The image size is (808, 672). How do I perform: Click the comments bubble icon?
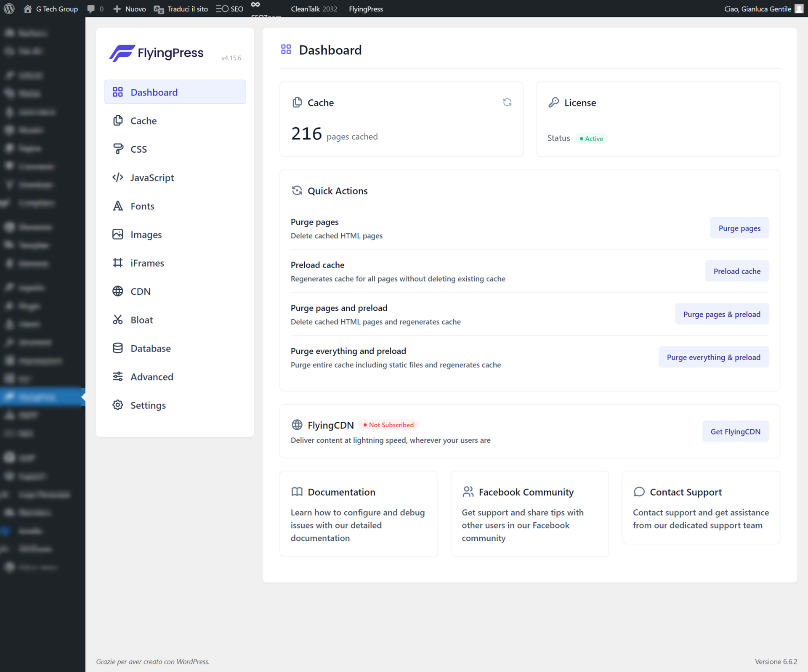coord(91,9)
